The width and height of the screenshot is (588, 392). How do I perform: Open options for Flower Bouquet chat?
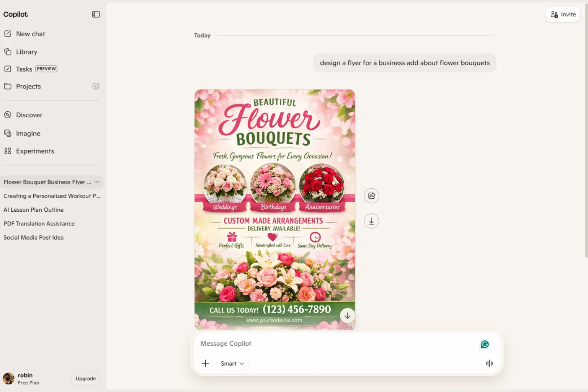click(97, 182)
